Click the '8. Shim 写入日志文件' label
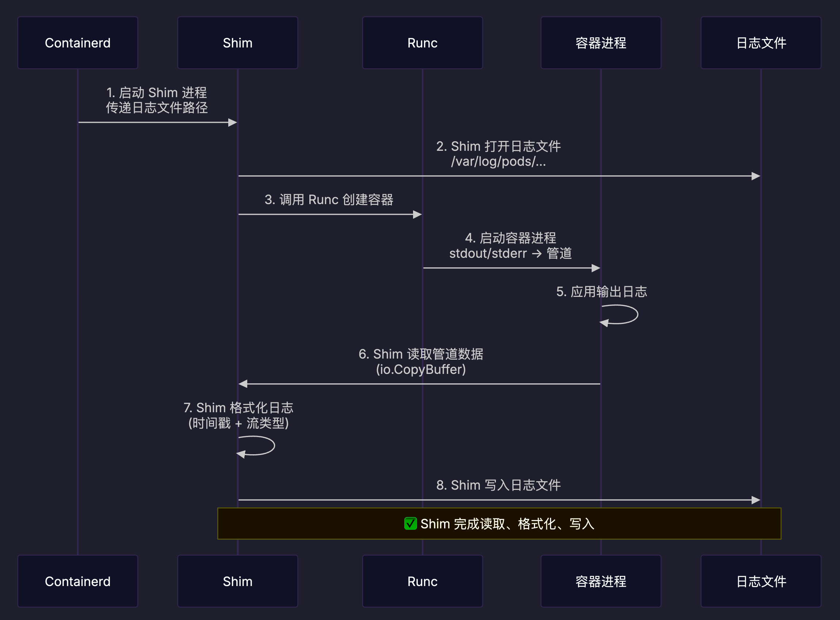This screenshot has width=840, height=620. (x=498, y=485)
